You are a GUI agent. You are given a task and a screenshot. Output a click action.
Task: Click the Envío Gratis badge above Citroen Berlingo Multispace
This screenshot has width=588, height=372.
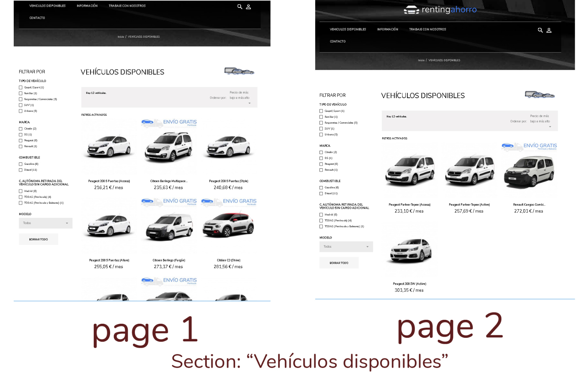point(169,123)
